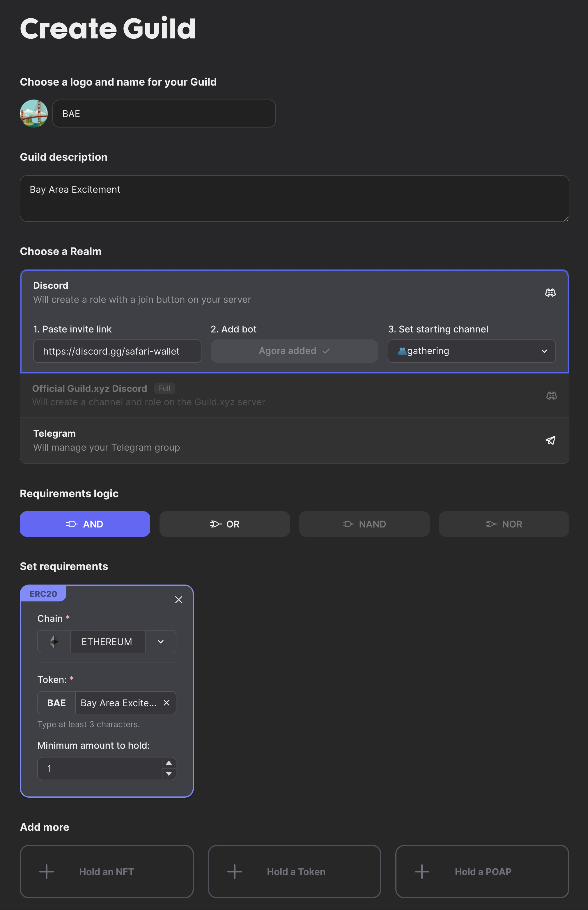Click the Guild description text area
Screen dimensions: 588x910
294,199
